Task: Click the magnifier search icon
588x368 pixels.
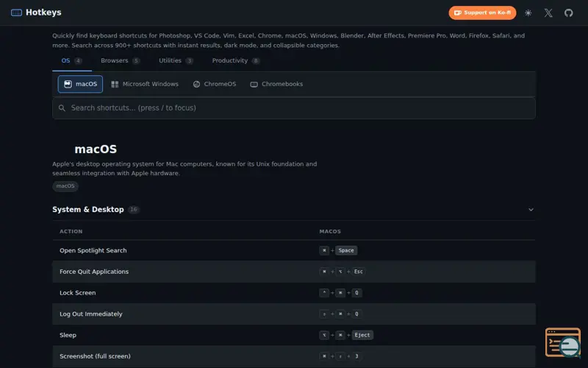Action: click(62, 108)
